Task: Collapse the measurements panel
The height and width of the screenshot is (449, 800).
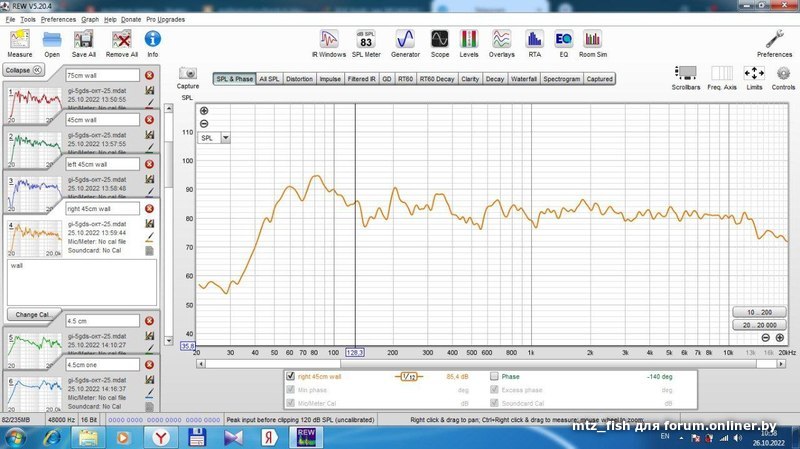Action: point(23,70)
